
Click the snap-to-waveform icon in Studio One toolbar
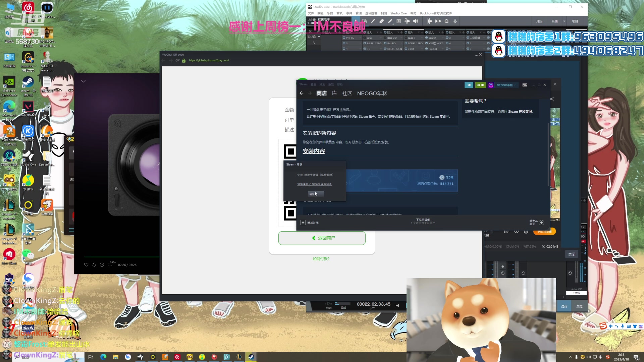[429, 21]
